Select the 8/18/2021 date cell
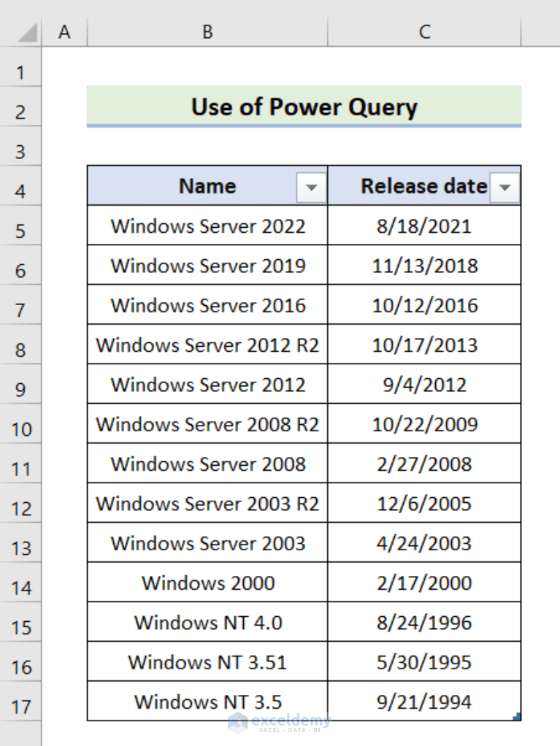 click(x=424, y=226)
